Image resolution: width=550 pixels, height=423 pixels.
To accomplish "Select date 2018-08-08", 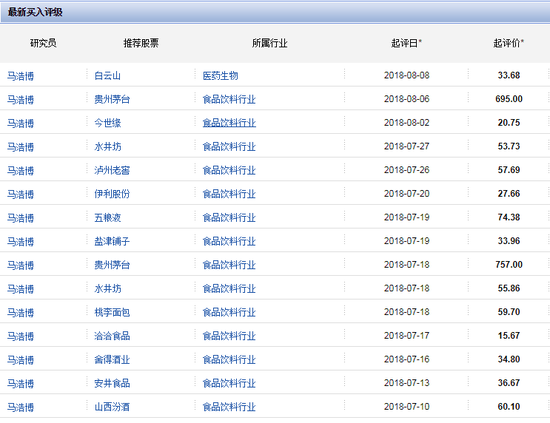I will (x=407, y=75).
